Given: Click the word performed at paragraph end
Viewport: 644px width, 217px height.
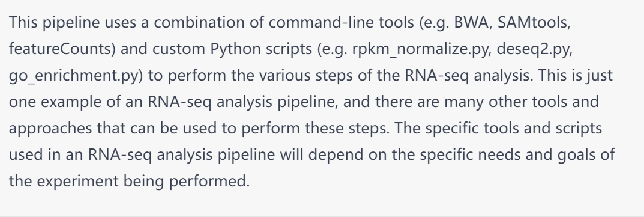Looking at the screenshot, I should point(209,182).
